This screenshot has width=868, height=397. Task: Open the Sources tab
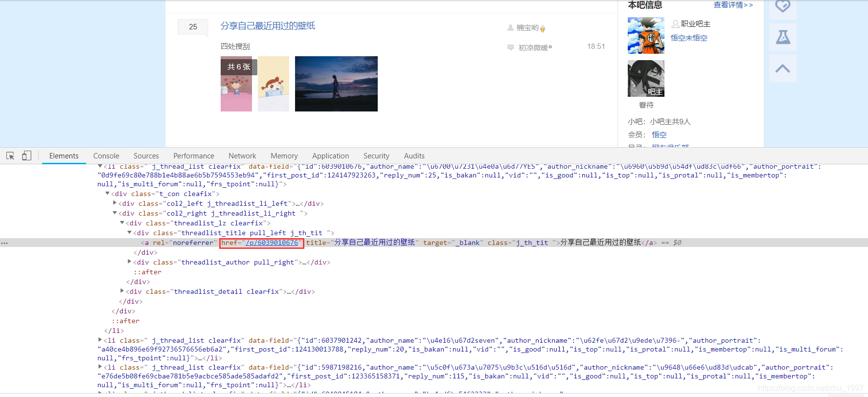coord(146,156)
